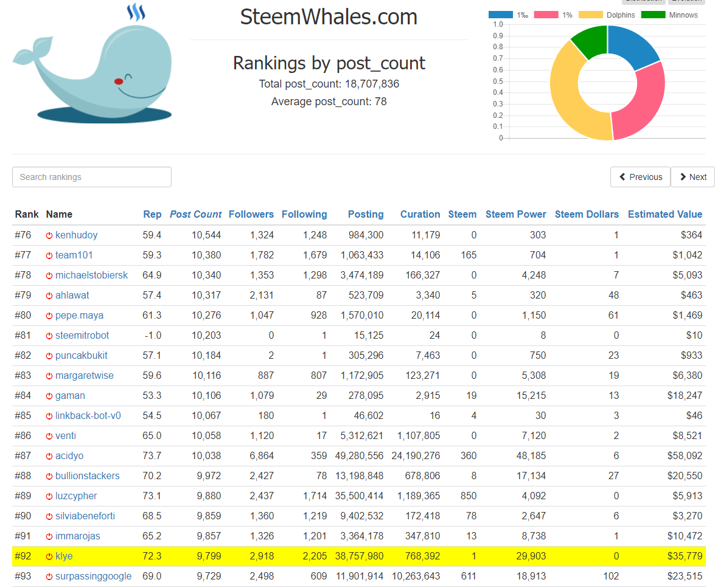This screenshot has height=588, width=715.
Task: Click the power icon beside pepe.maya
Action: tap(49, 316)
